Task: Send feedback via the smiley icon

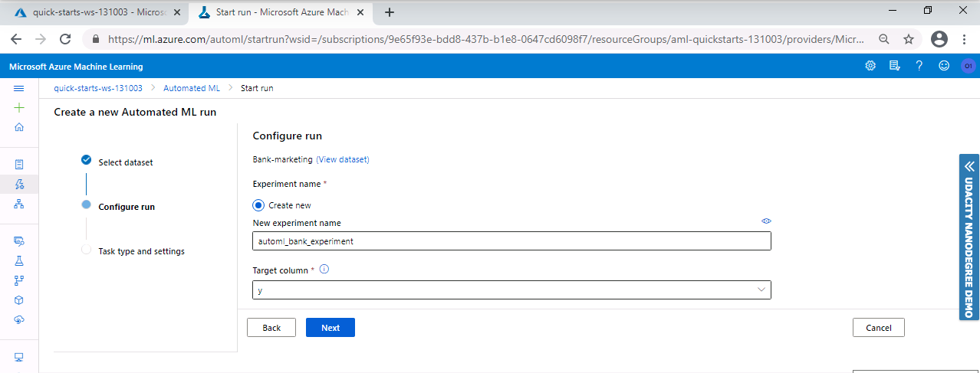Action: (x=943, y=66)
